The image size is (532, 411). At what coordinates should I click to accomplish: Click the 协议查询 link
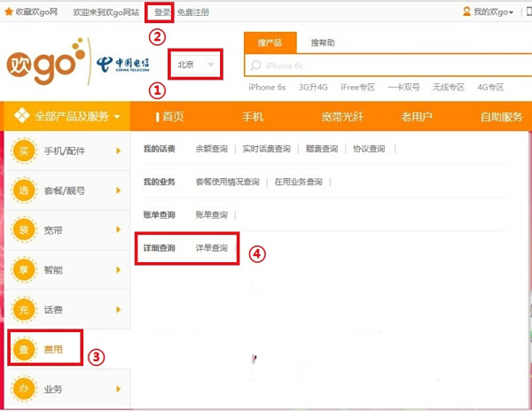pos(369,149)
